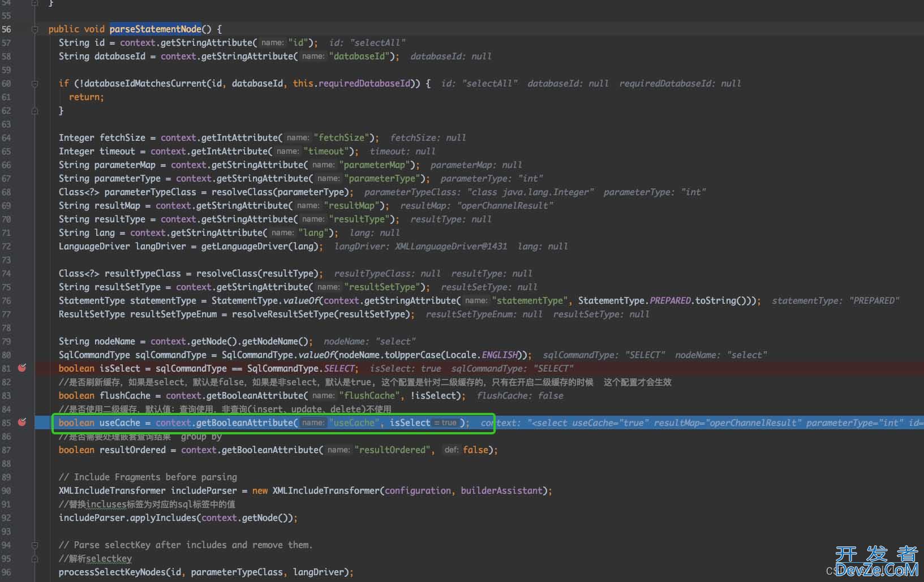924x582 pixels.
Task: Click the requiredDatabaseId field on line 60
Action: tap(364, 83)
